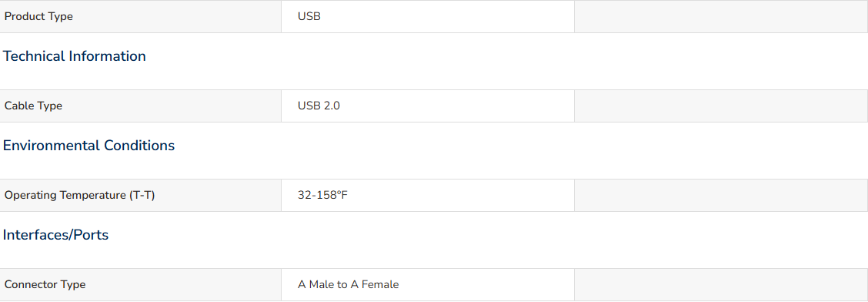The image size is (868, 302).
Task: Select the A Male to A Female value
Action: (x=348, y=285)
